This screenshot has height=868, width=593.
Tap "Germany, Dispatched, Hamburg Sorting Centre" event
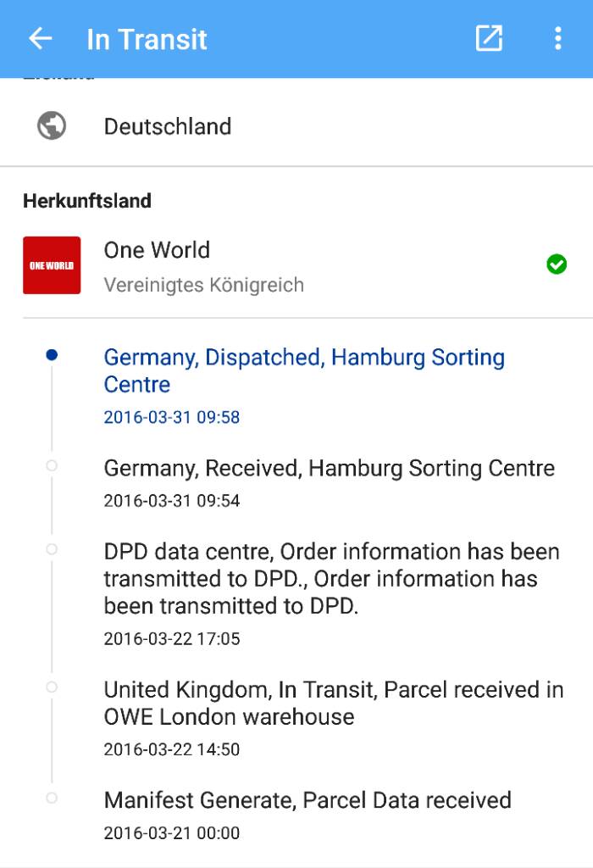click(303, 370)
